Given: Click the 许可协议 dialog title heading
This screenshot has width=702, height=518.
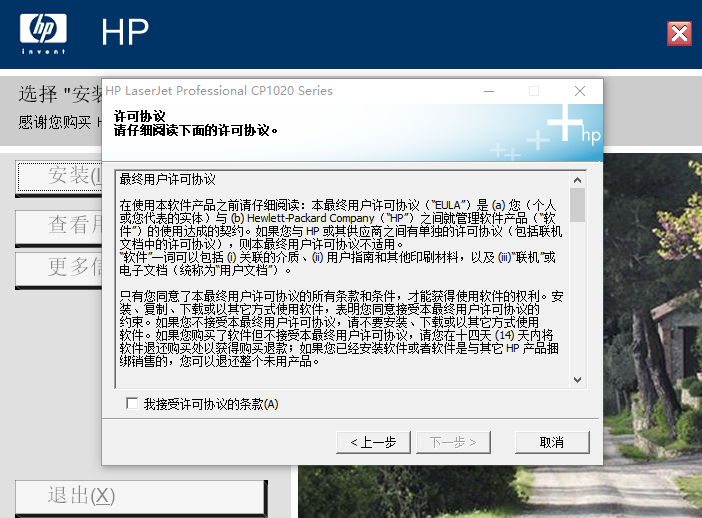Looking at the screenshot, I should click(140, 116).
